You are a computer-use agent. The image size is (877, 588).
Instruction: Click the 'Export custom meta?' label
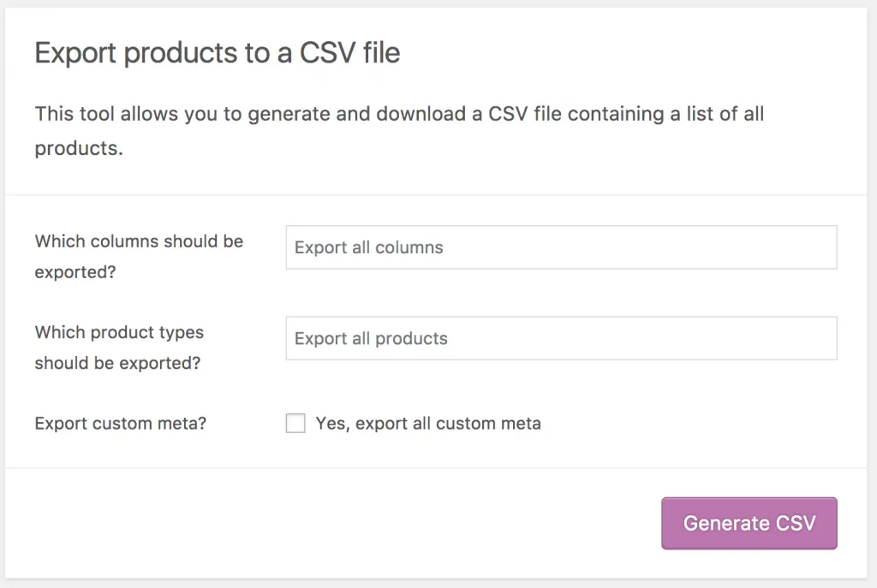[120, 423]
